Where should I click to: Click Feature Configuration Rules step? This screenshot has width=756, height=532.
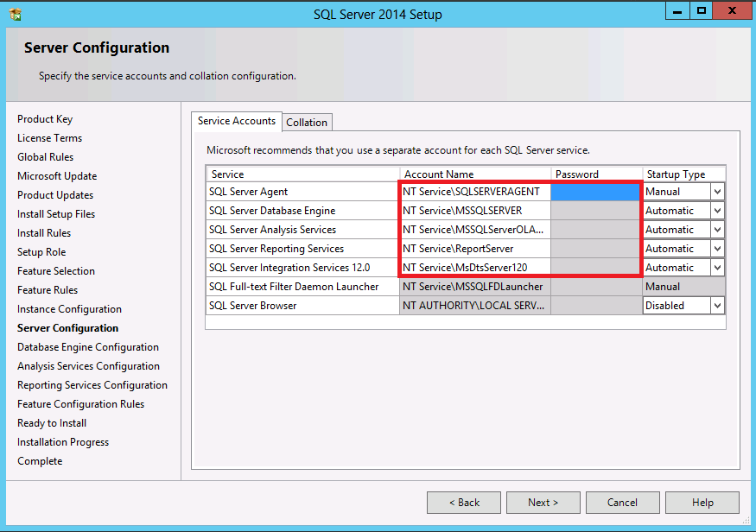(x=80, y=404)
